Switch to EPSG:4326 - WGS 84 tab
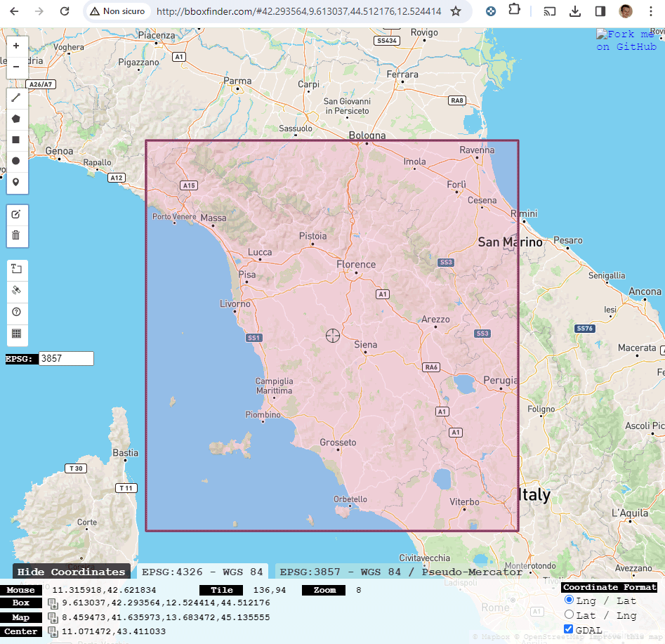 point(202,572)
